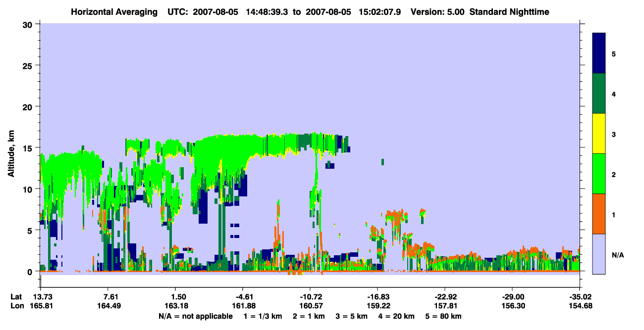Click legend note '1 = 1/3 km'

[x=264, y=316]
